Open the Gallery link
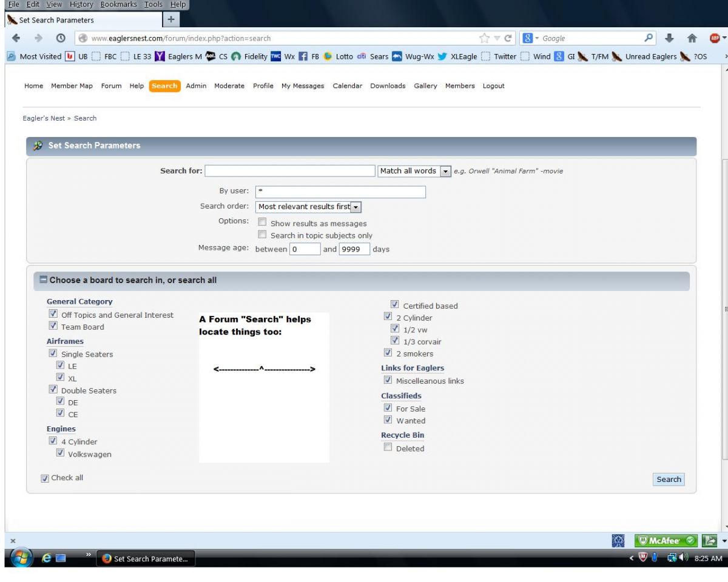Viewport: 728px width, 582px height. pyautogui.click(x=425, y=86)
